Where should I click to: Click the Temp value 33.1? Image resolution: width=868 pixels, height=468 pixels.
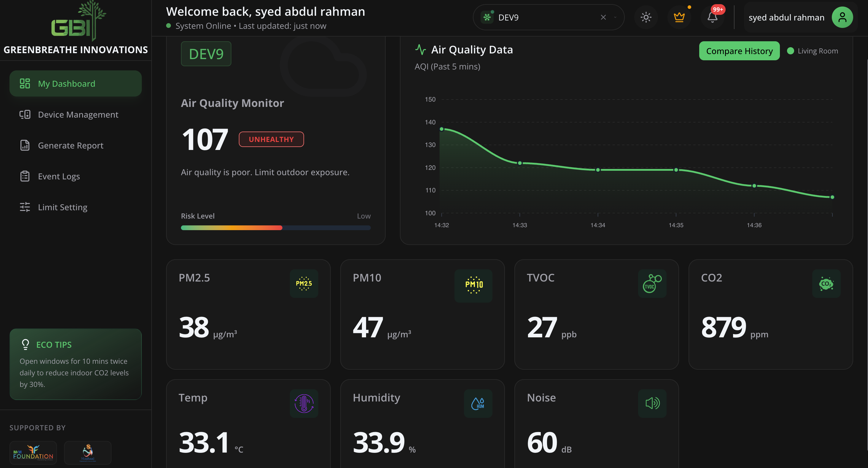pos(204,442)
